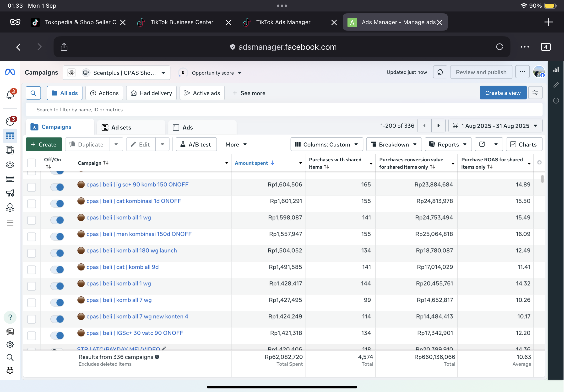564x392 pixels.
Task: Turn off cpas beli cat kombinasi 1d ONOFF
Action: point(57,204)
